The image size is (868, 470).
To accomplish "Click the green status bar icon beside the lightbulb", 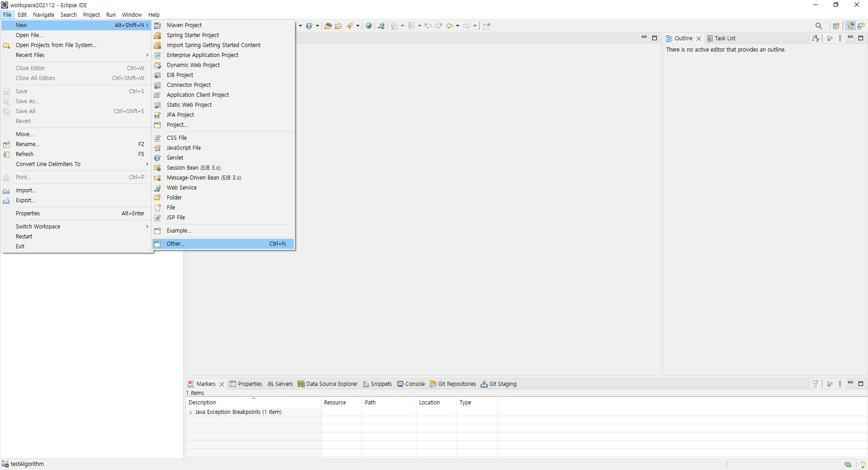I will tap(848, 464).
